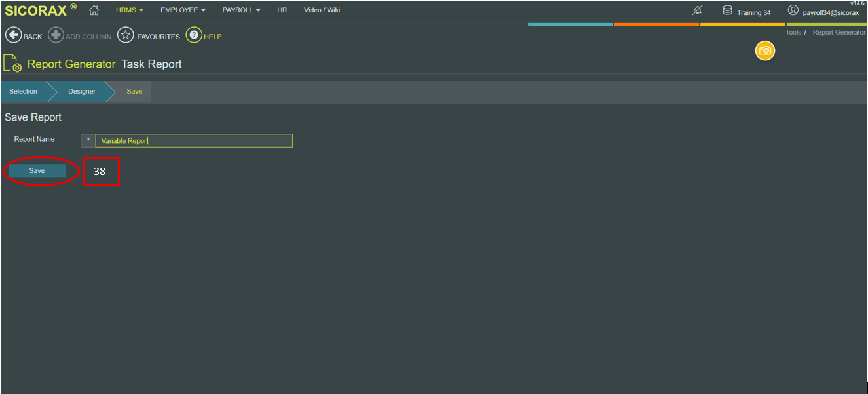The image size is (868, 394).
Task: Click the Save Report heading
Action: [x=33, y=117]
